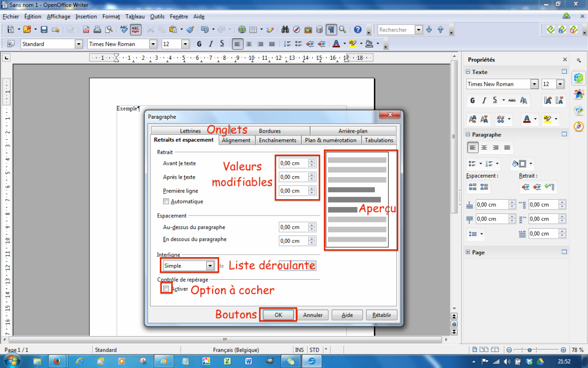The height and width of the screenshot is (368, 588).
Task: Open Times New Roman font dropdown in toolbar
Action: pyautogui.click(x=153, y=44)
